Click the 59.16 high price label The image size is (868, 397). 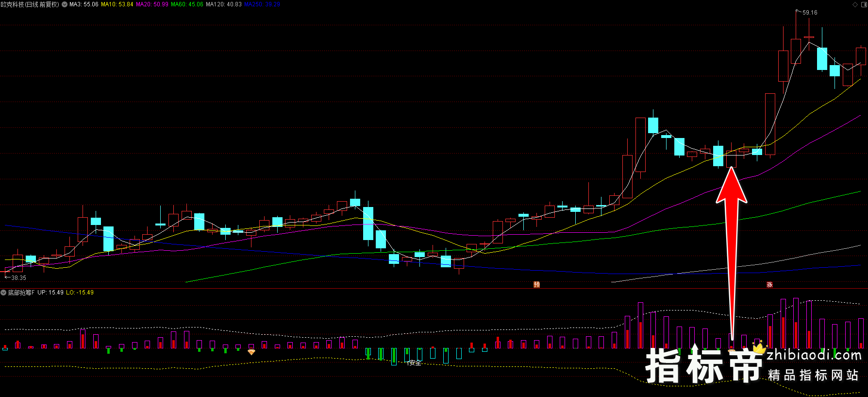[x=810, y=13]
